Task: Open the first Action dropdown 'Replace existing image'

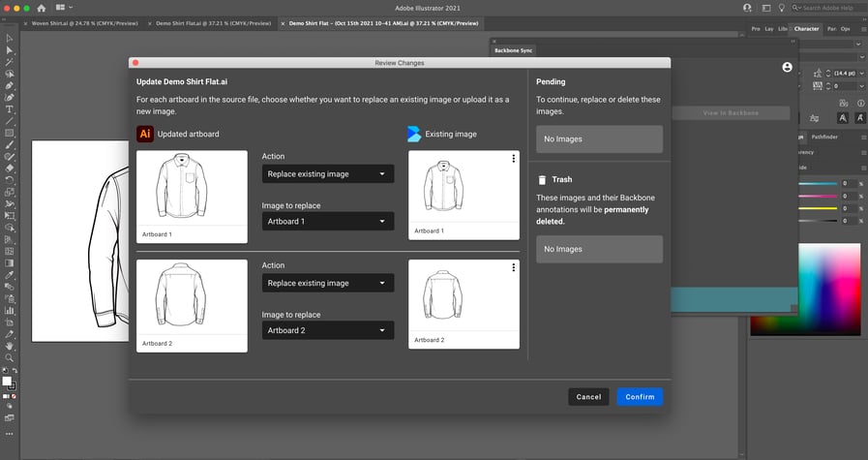Action: click(x=328, y=174)
